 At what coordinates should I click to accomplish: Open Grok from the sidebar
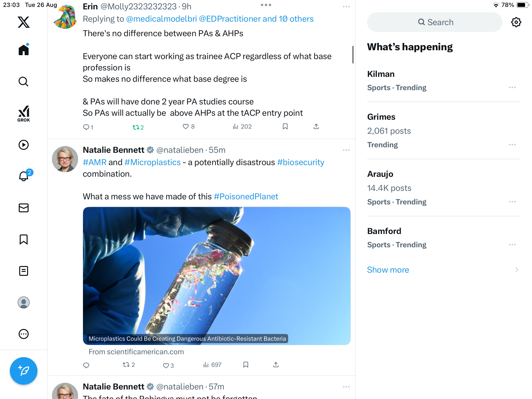coord(24,114)
